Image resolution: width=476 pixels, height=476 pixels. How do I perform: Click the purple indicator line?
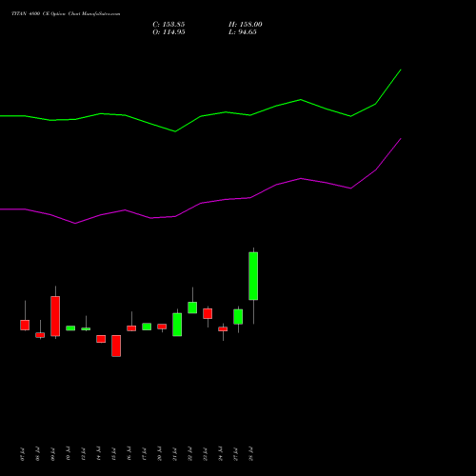click(x=201, y=203)
